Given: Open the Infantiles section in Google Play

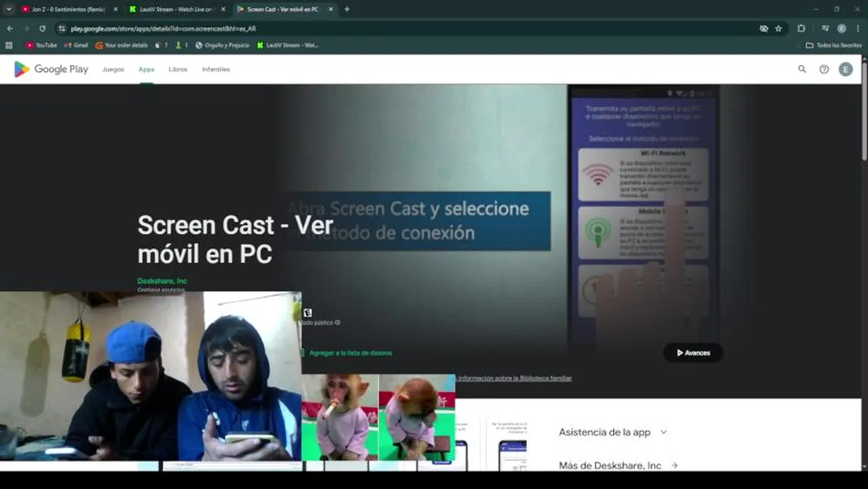Looking at the screenshot, I should tap(216, 69).
